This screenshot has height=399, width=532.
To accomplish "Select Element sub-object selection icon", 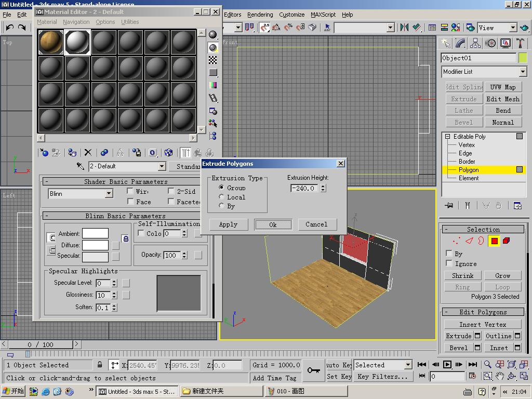I will pos(507,241).
